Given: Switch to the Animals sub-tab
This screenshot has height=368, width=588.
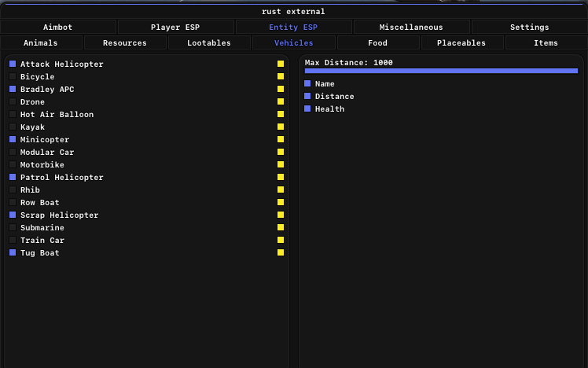Looking at the screenshot, I should click(x=41, y=42).
